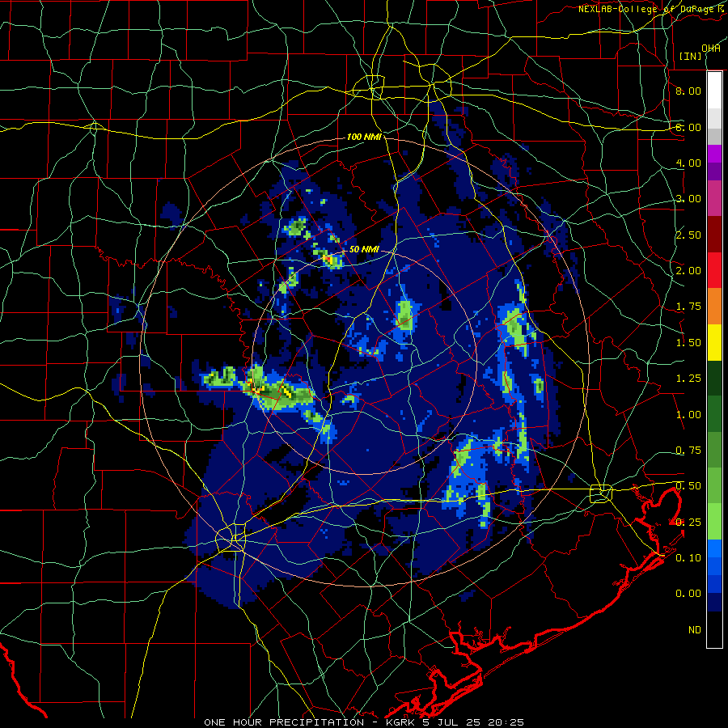Click the 1.50 legend value
This screenshot has width=728, height=728.
(x=688, y=343)
